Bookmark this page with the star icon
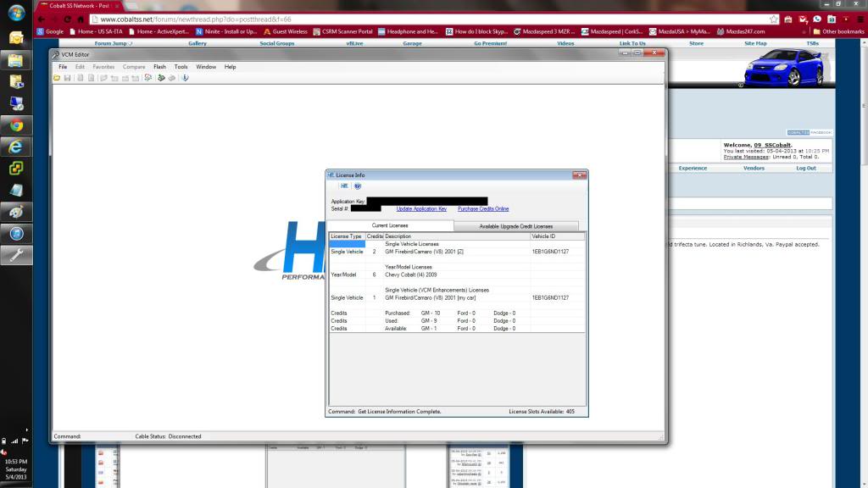Viewport: 868px width, 488px height. point(773,19)
